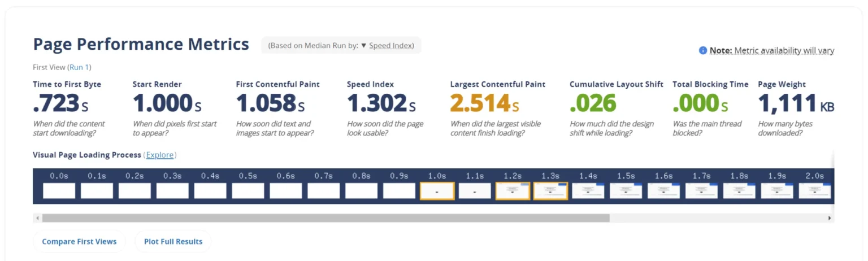
Task: Click the 0.5s timeline marker label
Action: tap(248, 176)
